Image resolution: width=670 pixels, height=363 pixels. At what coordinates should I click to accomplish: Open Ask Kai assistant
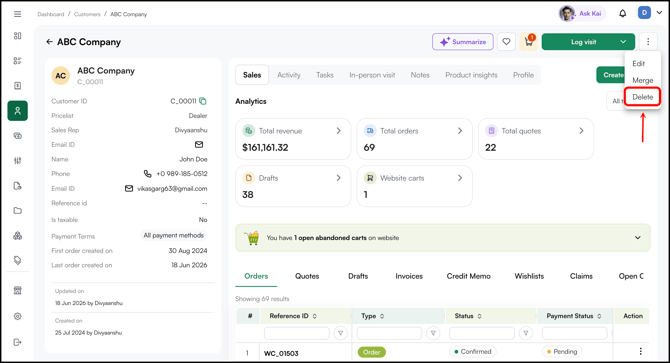coord(580,14)
